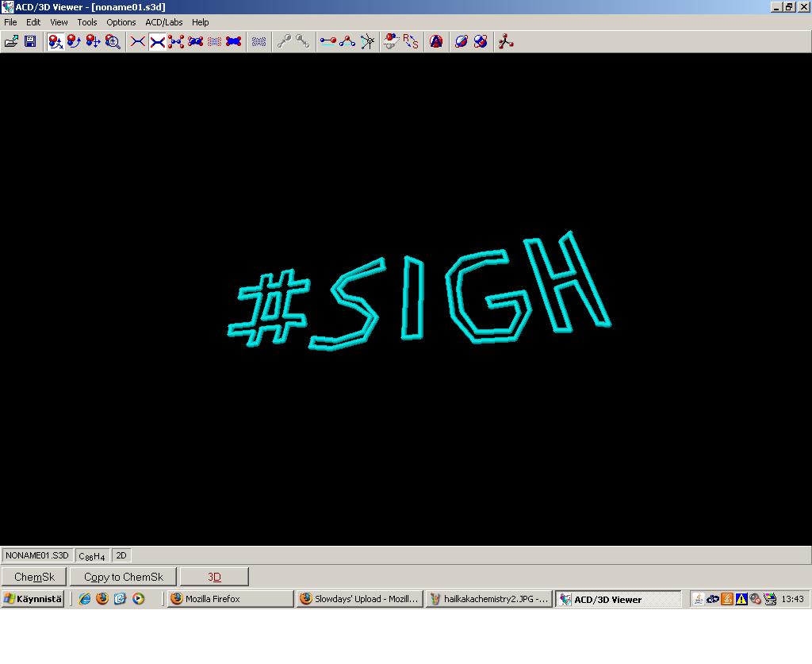The width and height of the screenshot is (812, 664).
Task: Click the Save floppy disk icon
Action: tap(30, 41)
